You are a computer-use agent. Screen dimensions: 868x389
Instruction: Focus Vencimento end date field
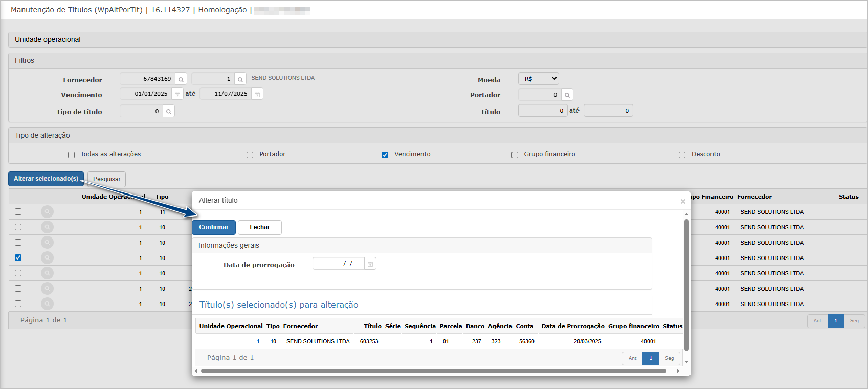(x=226, y=94)
